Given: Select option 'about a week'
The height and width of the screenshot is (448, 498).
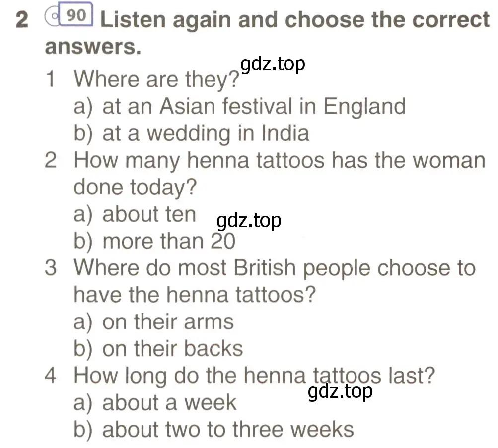Looking at the screenshot, I should tap(155, 403).
